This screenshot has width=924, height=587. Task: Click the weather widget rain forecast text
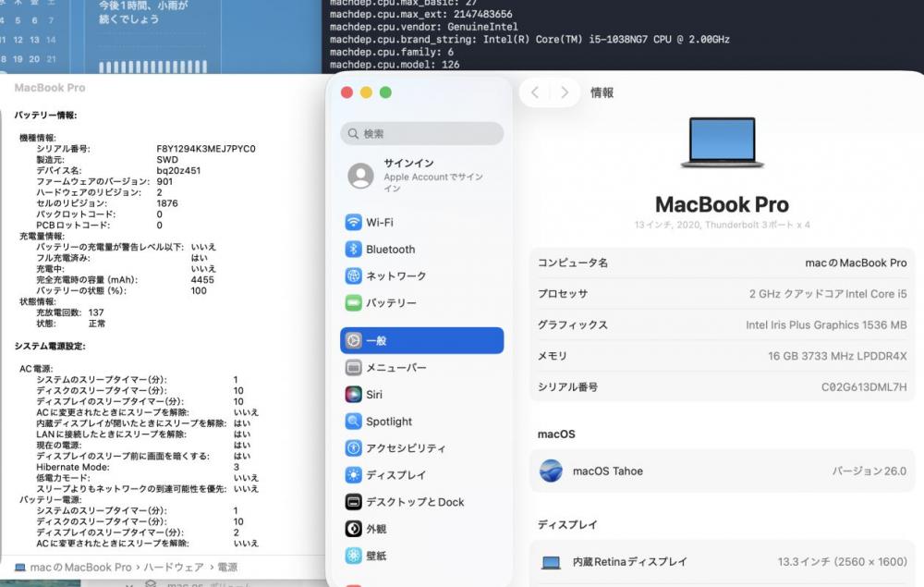pos(143,12)
